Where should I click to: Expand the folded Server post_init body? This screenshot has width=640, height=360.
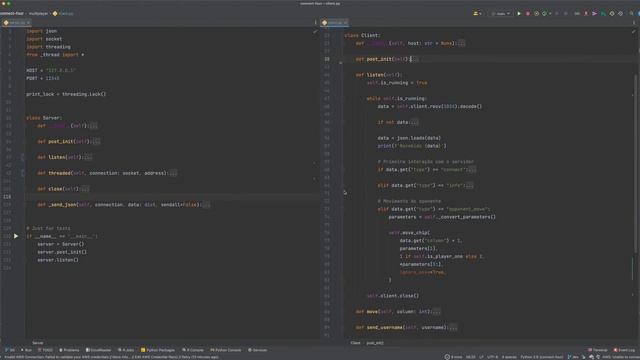[x=96, y=142]
